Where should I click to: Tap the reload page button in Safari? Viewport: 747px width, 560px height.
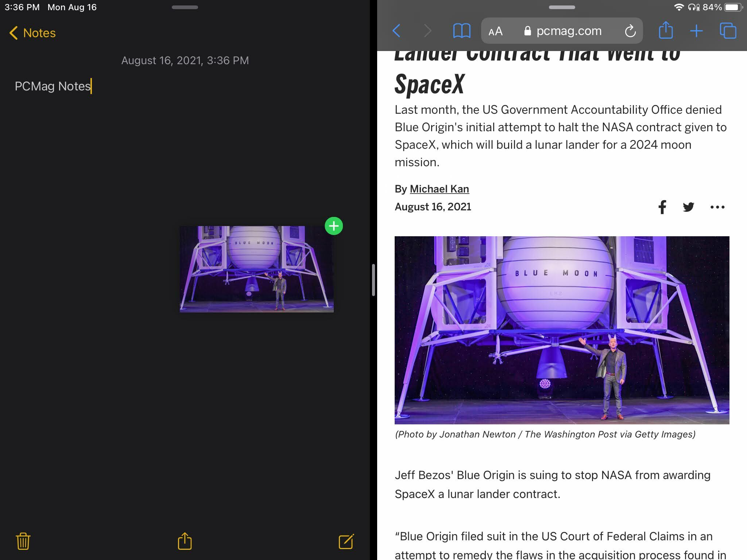630,31
